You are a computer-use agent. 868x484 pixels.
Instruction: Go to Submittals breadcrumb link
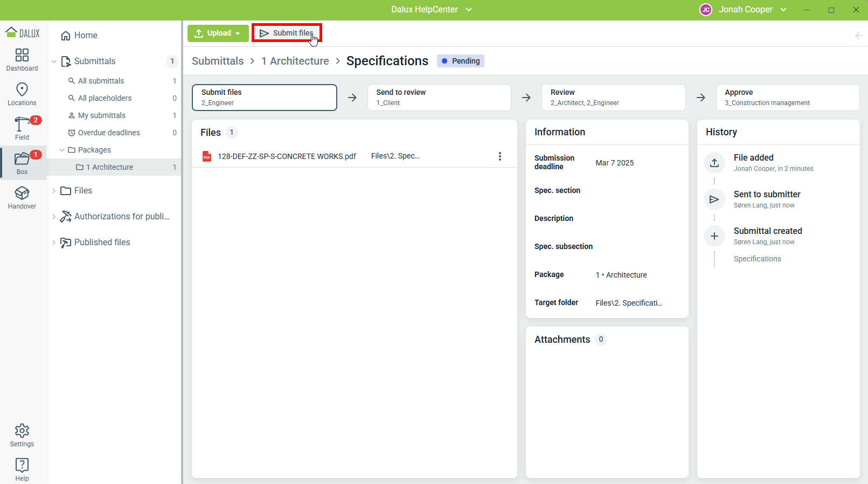coord(218,61)
